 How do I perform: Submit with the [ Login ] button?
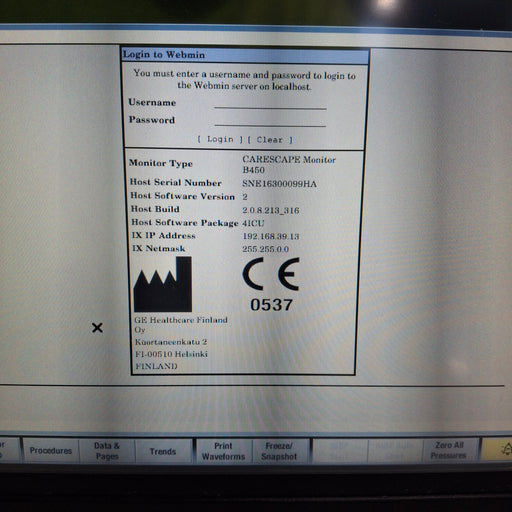(220, 139)
